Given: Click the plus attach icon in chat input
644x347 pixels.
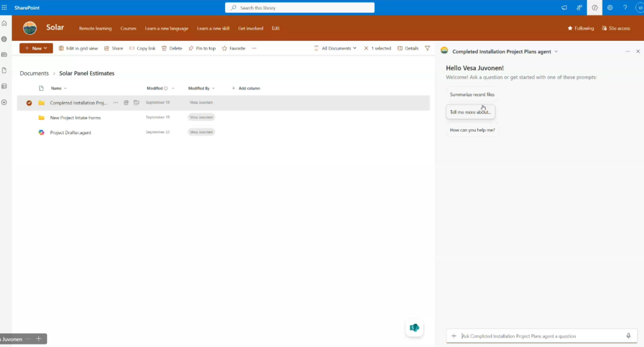Looking at the screenshot, I should click(x=453, y=336).
